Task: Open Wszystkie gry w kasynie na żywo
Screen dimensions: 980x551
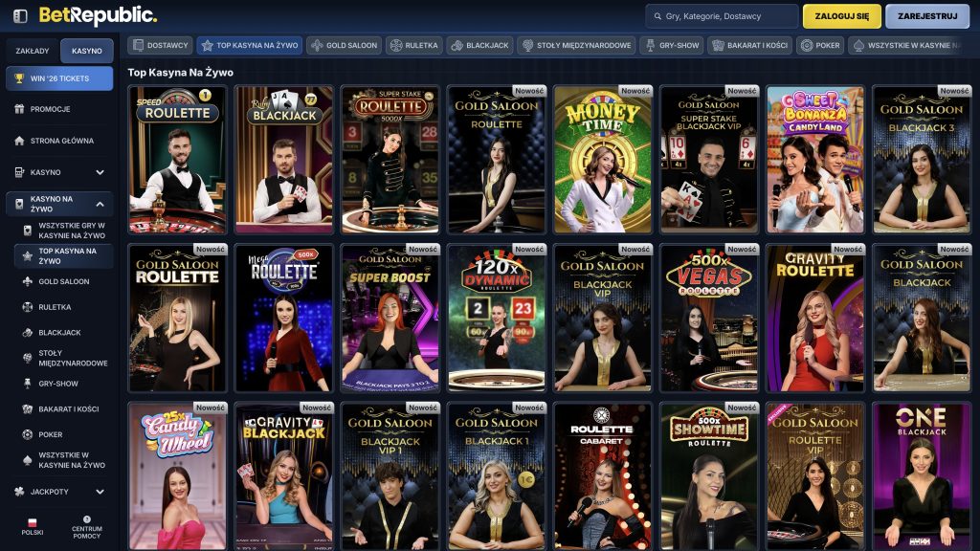Action: 63,231
